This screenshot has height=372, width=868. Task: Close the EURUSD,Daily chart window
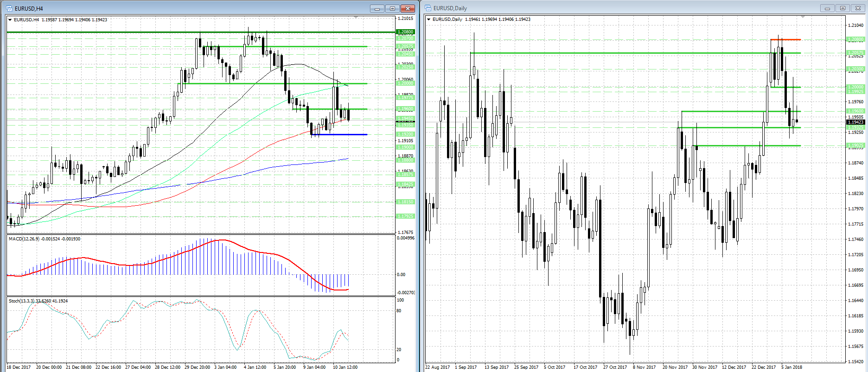click(x=858, y=8)
